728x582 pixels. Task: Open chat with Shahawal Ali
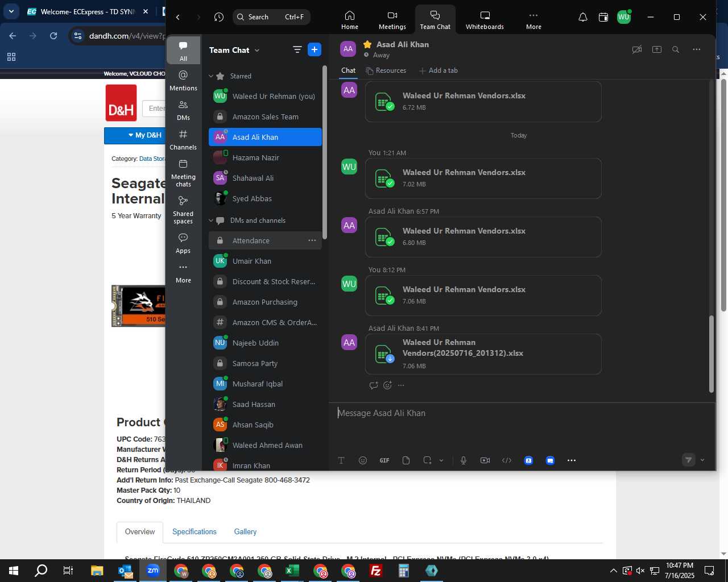pyautogui.click(x=265, y=178)
